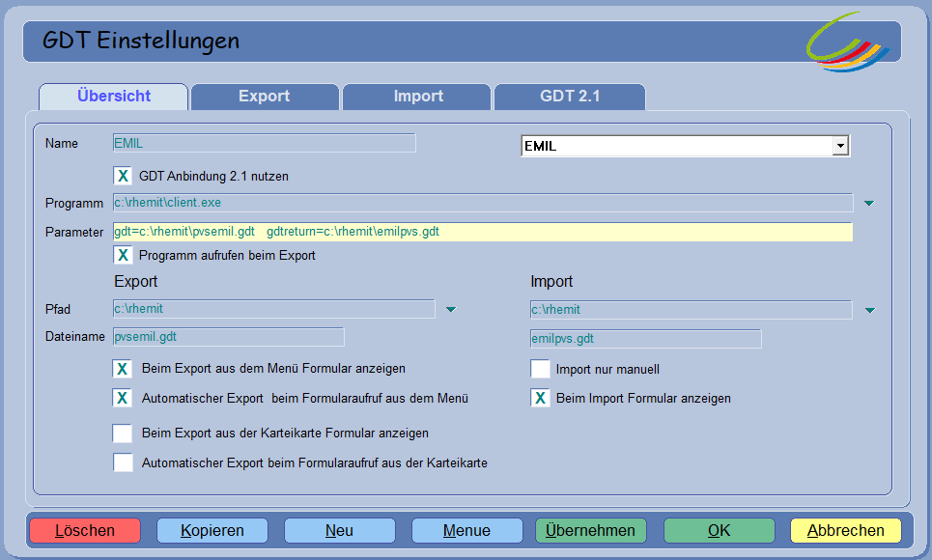Enable Beim Export aus der Karteikarte checkbox

tap(123, 433)
